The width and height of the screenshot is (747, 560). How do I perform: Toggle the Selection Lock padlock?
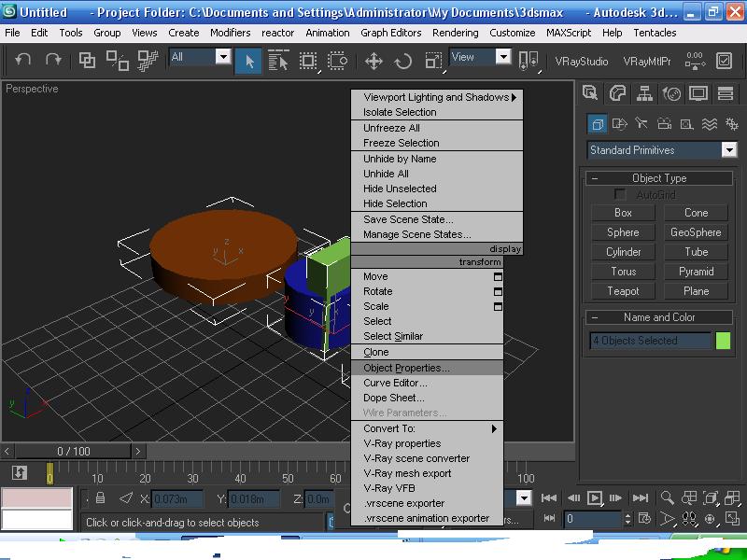point(100,498)
